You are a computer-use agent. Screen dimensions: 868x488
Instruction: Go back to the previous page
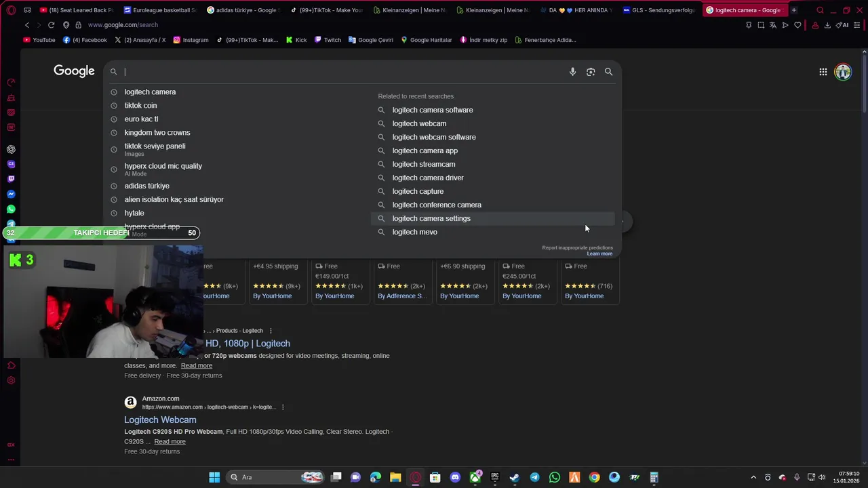[27, 25]
